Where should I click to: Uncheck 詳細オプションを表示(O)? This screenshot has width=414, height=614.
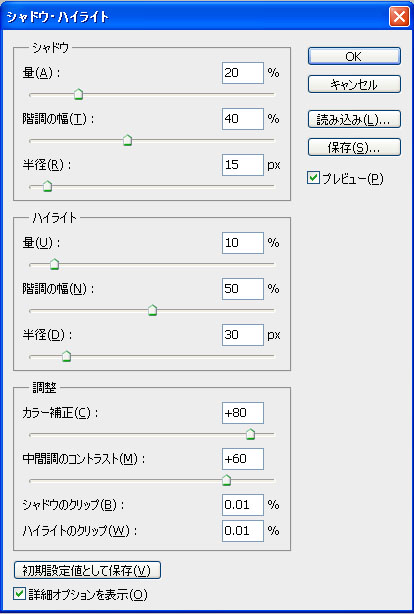coord(19,594)
